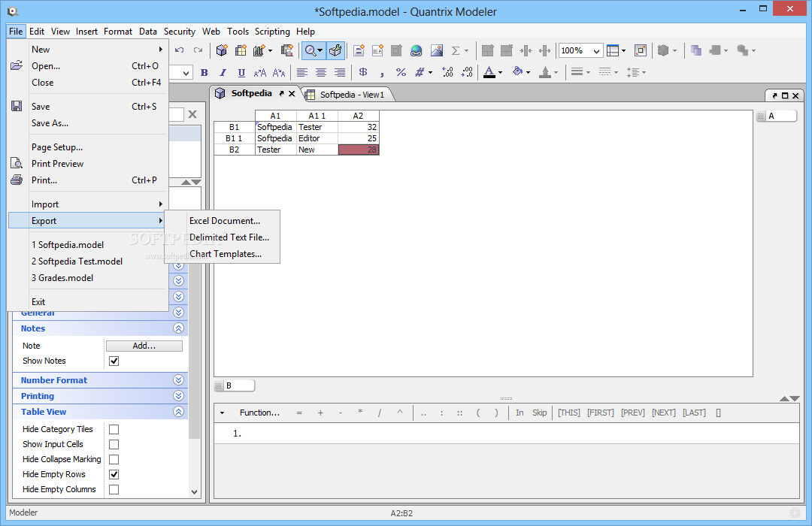Apply Underline formatting
Screen dimensions: 812x526
[241, 72]
